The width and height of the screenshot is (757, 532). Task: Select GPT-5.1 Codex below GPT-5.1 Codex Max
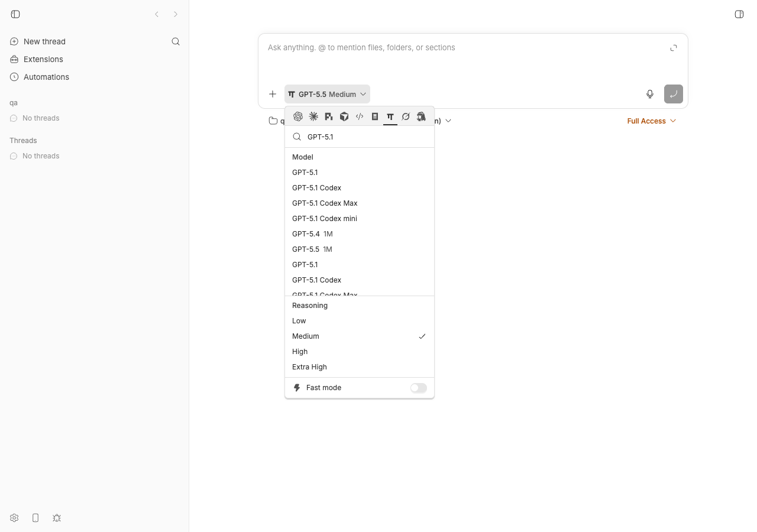tap(360, 280)
